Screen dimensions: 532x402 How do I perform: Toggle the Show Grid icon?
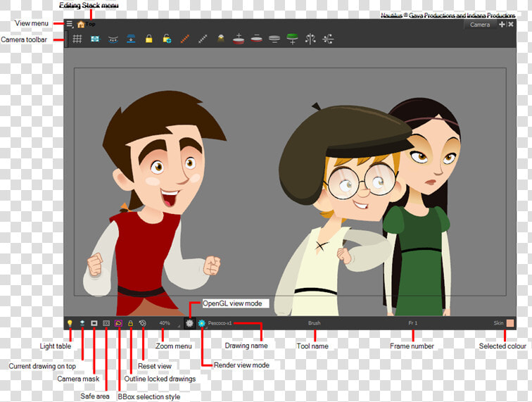click(x=77, y=39)
